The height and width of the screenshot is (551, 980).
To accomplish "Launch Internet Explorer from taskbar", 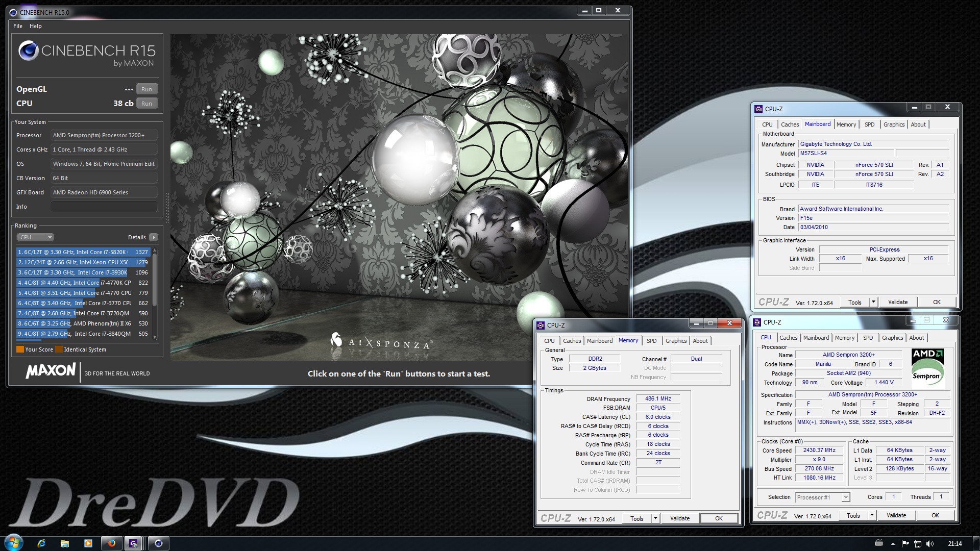I will [x=41, y=543].
